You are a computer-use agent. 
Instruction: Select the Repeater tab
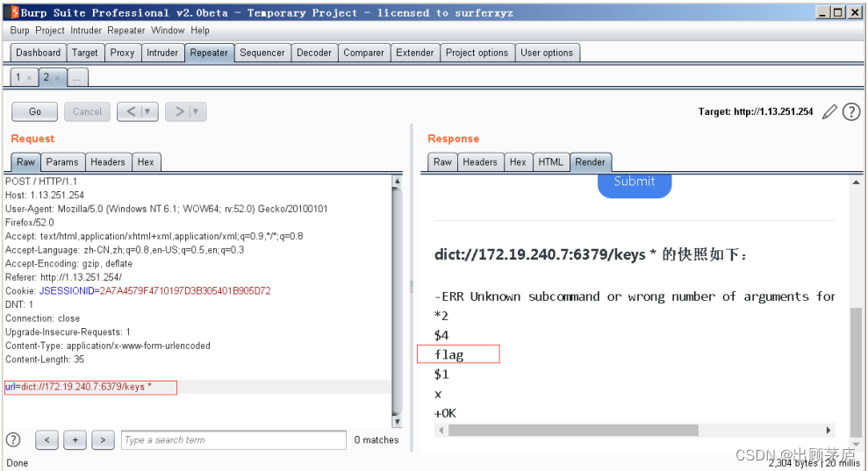point(209,53)
